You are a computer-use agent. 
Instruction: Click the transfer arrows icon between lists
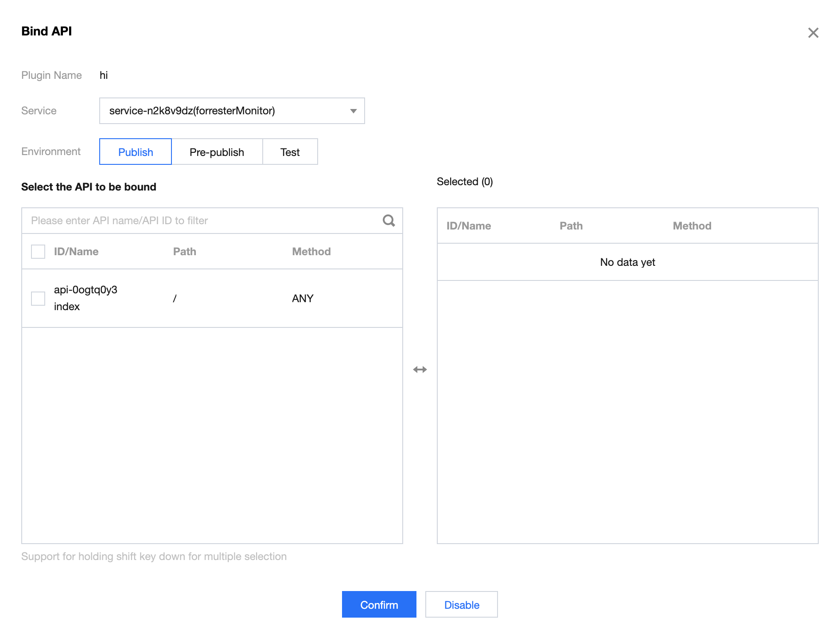420,370
